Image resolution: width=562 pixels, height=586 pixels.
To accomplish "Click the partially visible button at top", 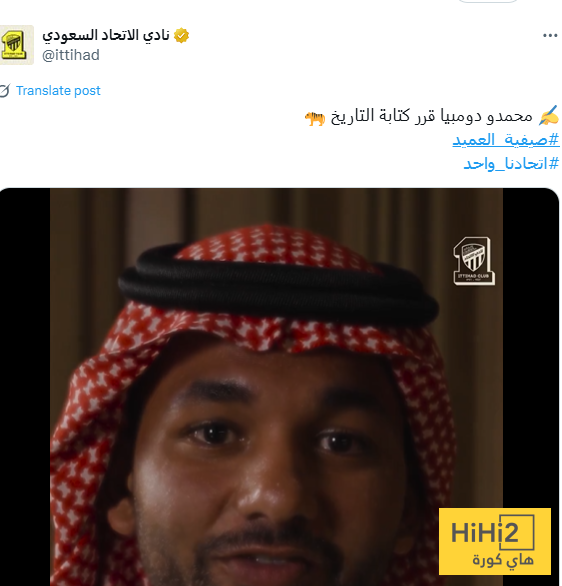I will [487, 1].
